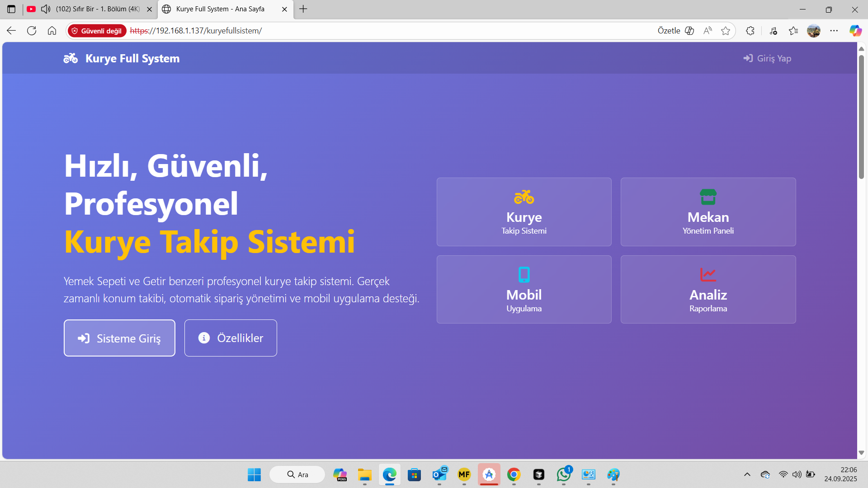Open Mekan Yönetim Paneli store icon
The width and height of the screenshot is (868, 488).
[x=708, y=196]
